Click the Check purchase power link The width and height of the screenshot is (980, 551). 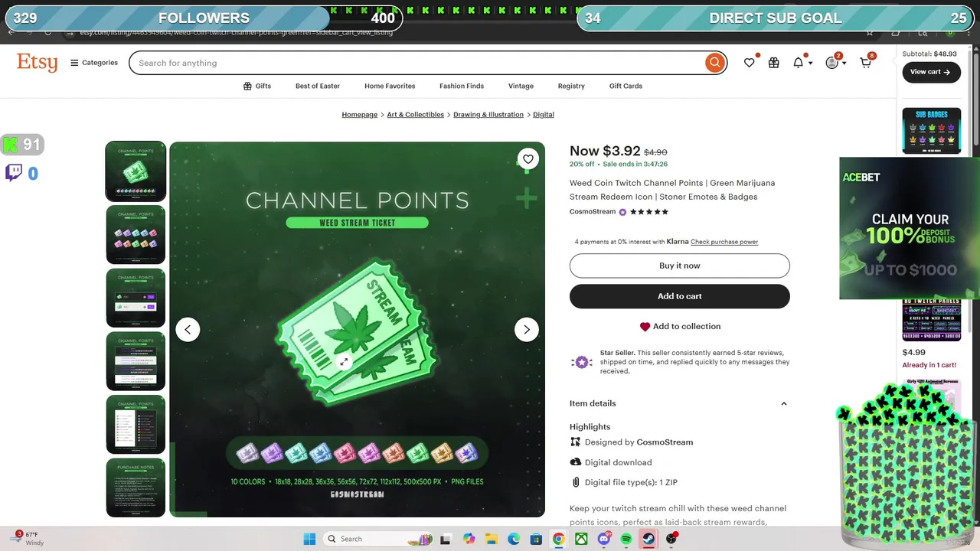pyautogui.click(x=724, y=242)
